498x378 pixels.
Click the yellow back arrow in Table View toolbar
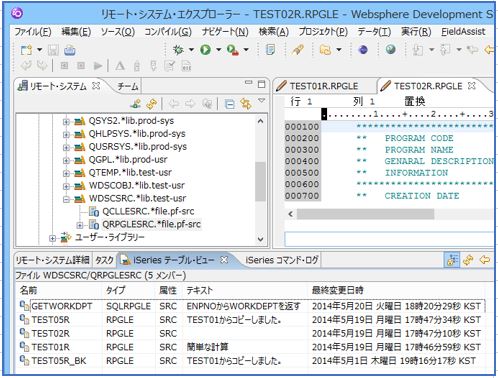[485, 260]
